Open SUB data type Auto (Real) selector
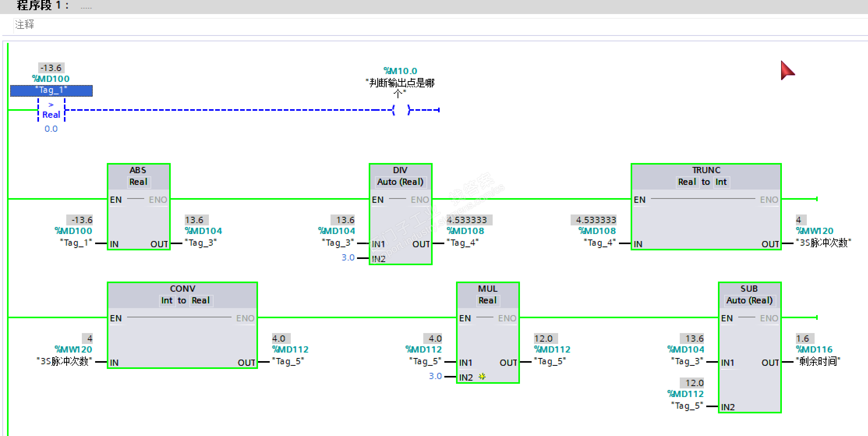The image size is (868, 436). [749, 301]
